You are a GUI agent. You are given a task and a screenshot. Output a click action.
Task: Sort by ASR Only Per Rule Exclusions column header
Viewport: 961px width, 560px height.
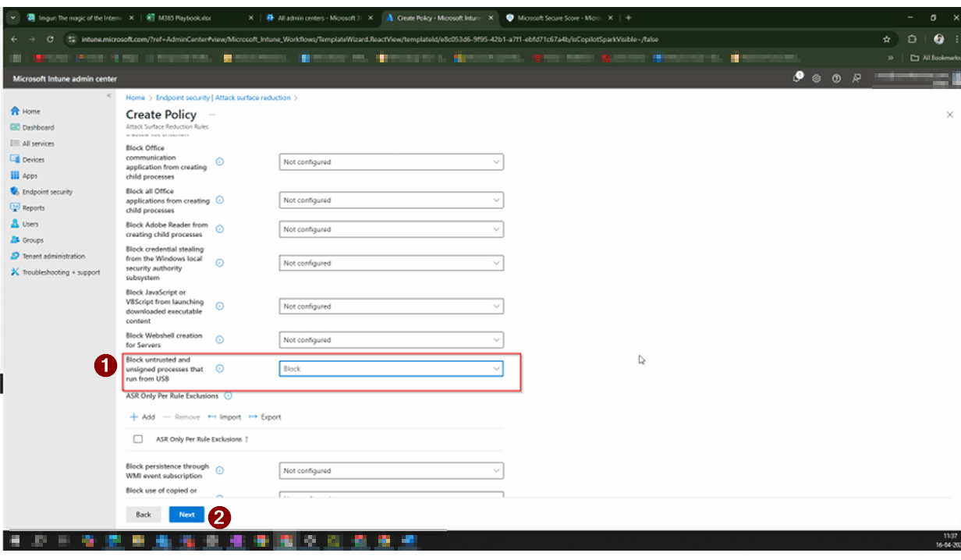tap(202, 439)
